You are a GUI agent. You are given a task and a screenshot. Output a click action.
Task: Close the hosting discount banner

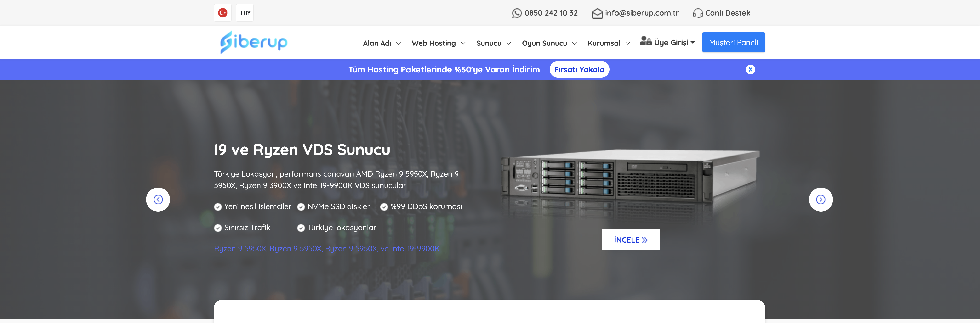(750, 70)
